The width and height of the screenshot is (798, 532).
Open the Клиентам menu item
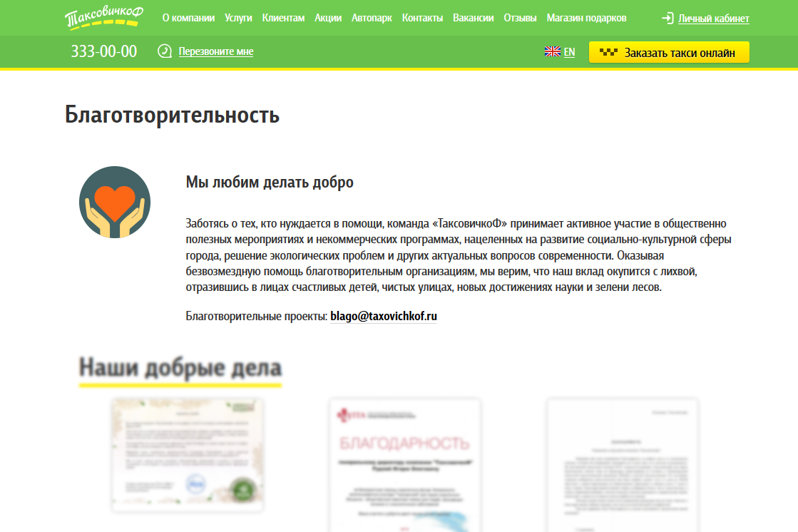[282, 18]
